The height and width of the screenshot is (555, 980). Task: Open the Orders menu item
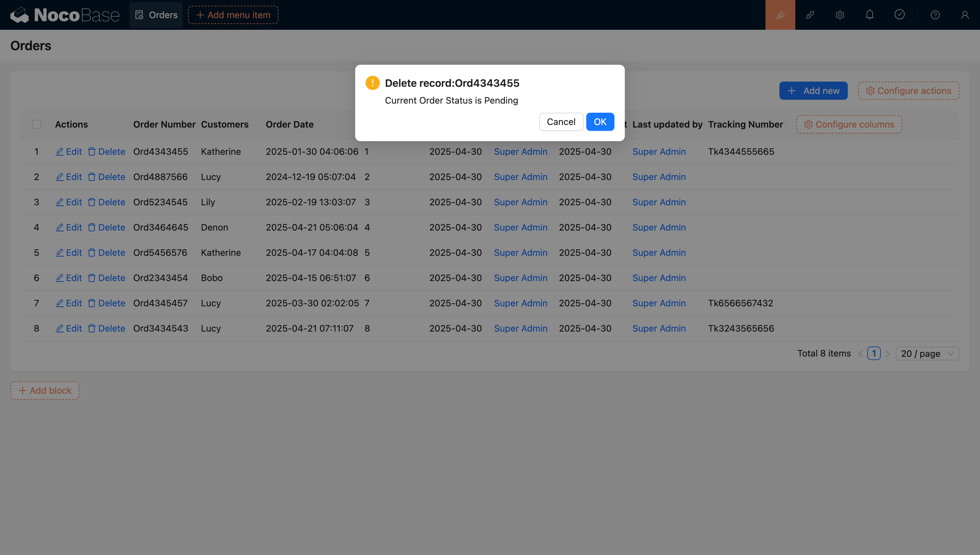[x=157, y=15]
